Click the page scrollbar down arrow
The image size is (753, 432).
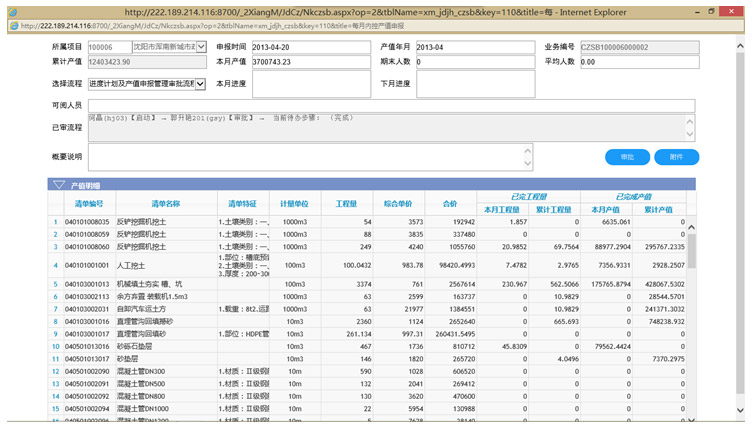point(740,410)
